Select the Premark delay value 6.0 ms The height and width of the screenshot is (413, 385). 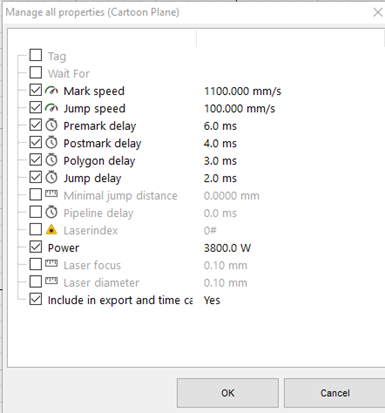coord(220,126)
